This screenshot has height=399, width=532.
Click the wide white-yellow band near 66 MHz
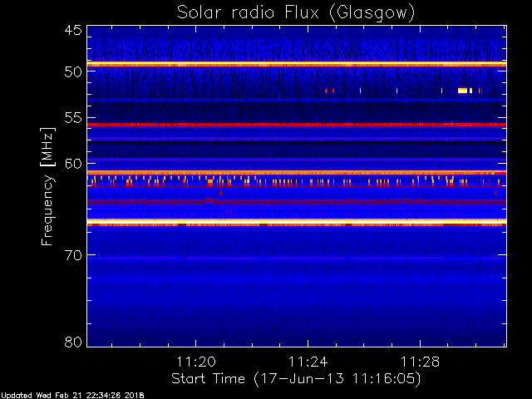click(x=297, y=223)
